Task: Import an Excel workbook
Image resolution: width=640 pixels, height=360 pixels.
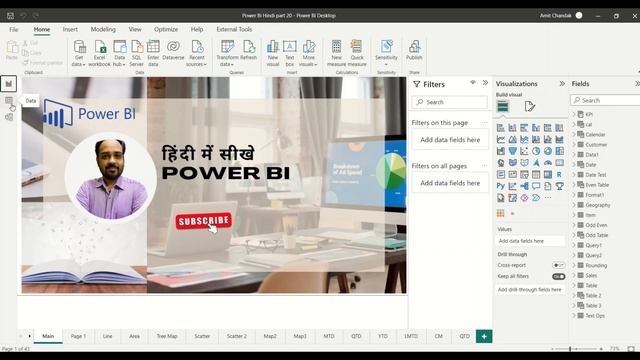Action: 100,53
